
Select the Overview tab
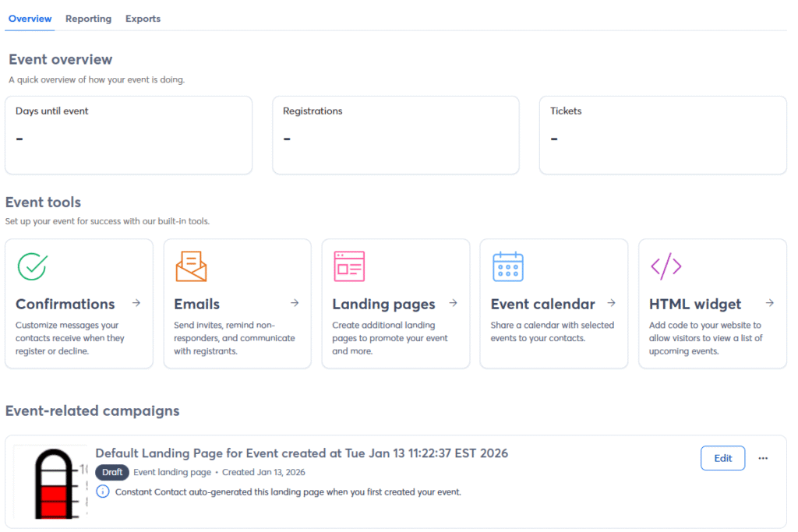[x=29, y=18]
